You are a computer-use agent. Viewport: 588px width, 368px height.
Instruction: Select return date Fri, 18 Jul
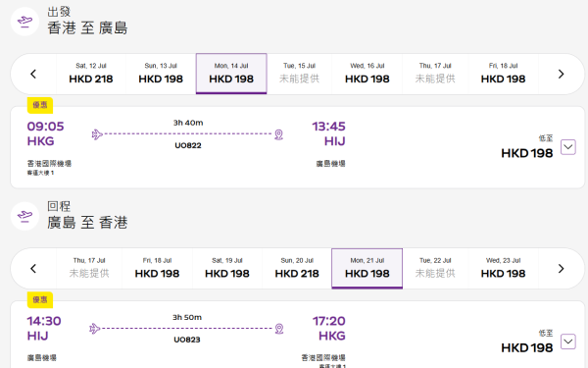click(157, 268)
